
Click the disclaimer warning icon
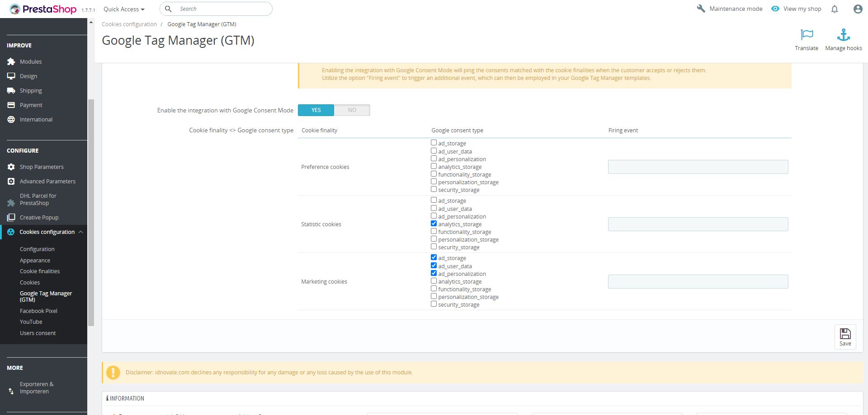click(x=113, y=373)
